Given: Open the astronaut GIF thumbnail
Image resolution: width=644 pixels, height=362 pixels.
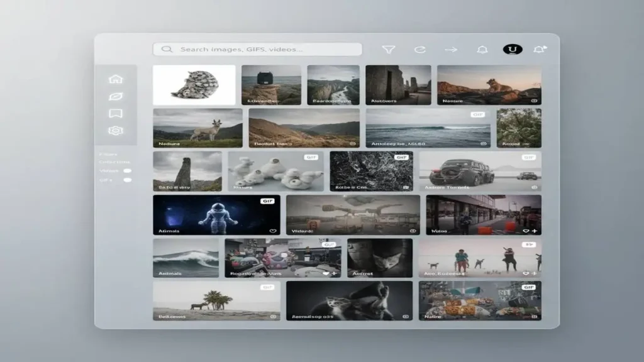Looking at the screenshot, I should pyautogui.click(x=216, y=215).
